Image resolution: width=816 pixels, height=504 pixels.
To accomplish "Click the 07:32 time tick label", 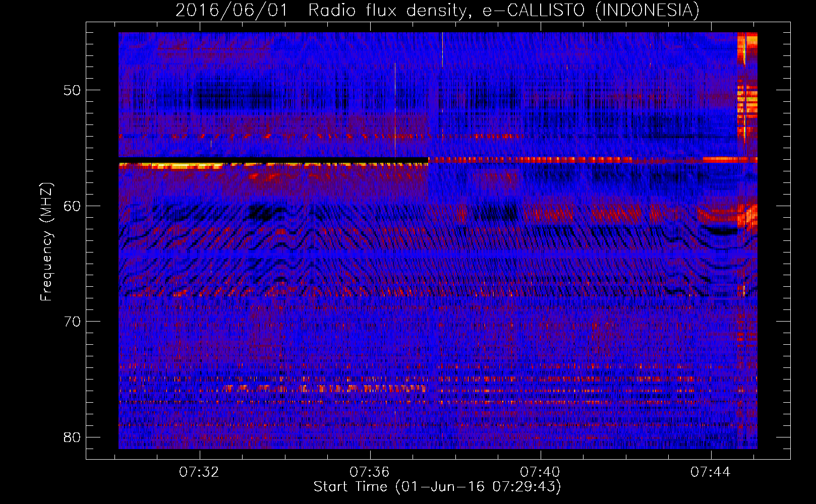I will click(x=200, y=472).
